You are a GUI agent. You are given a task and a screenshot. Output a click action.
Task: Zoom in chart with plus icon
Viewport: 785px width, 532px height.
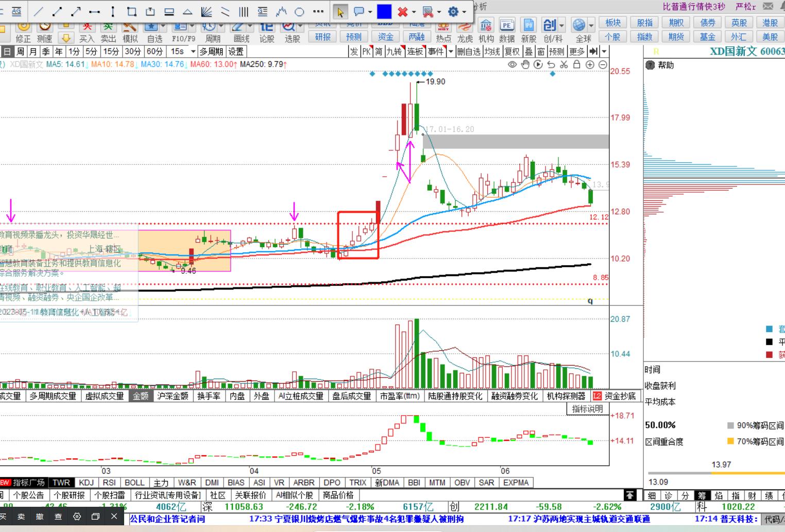[x=590, y=64]
